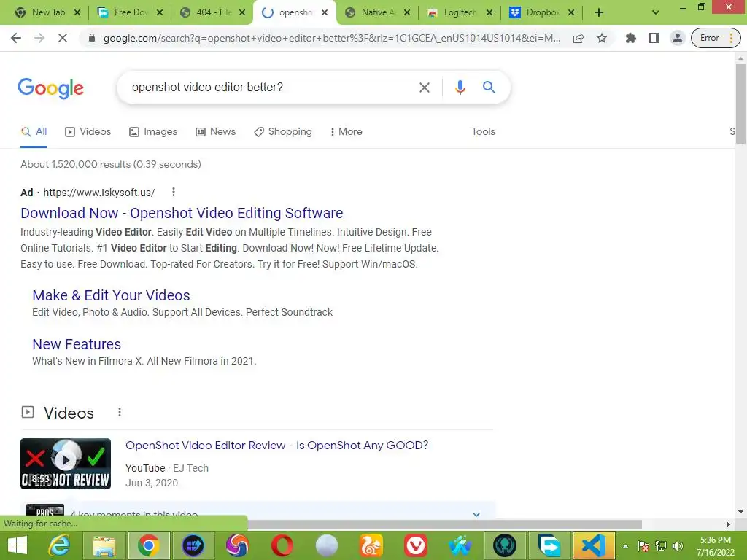Image resolution: width=747 pixels, height=560 pixels.
Task: Show hidden system tray icons arrow
Action: (625, 546)
